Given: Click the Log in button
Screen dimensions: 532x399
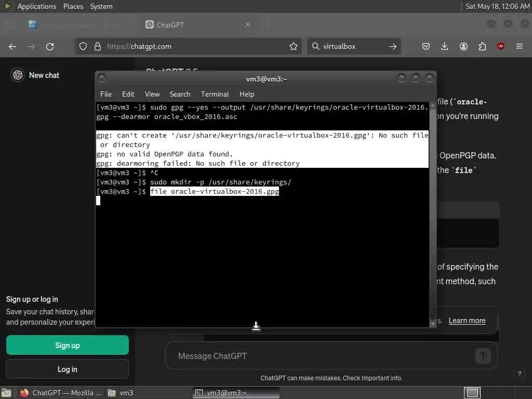Looking at the screenshot, I should [x=68, y=369].
